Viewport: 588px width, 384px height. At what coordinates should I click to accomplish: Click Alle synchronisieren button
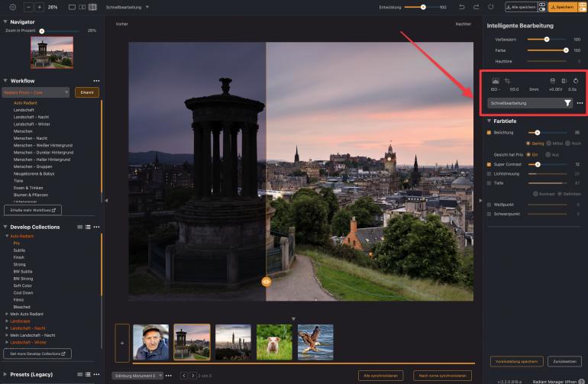(381, 376)
